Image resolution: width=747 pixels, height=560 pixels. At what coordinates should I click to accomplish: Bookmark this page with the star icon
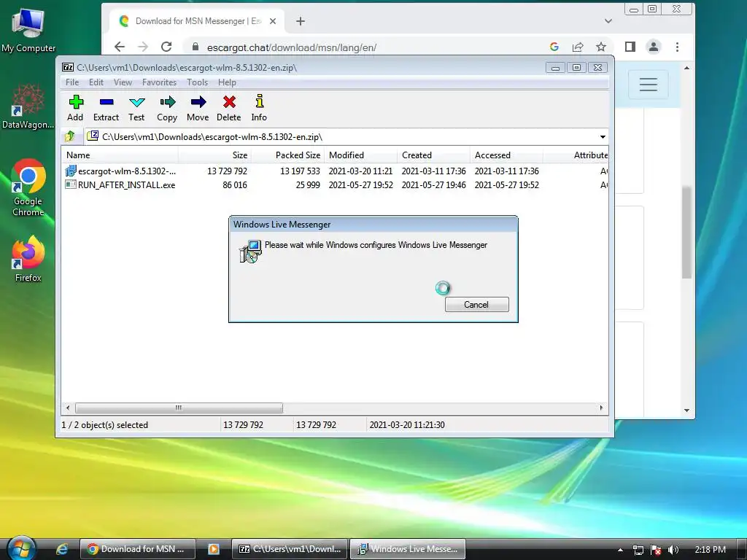tap(601, 47)
